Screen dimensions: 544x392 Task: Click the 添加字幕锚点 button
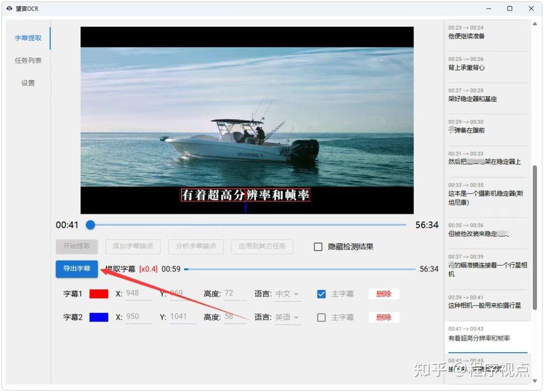click(x=132, y=247)
